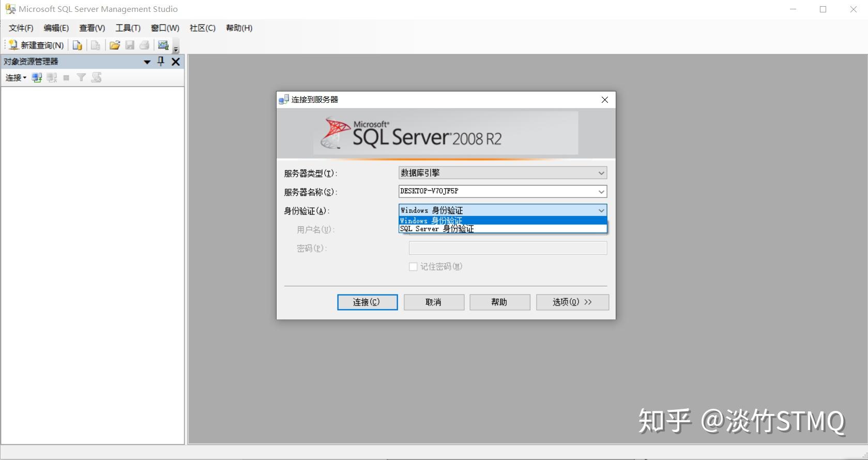Click the 新建查询 (New Query) toolbar button

click(36, 45)
